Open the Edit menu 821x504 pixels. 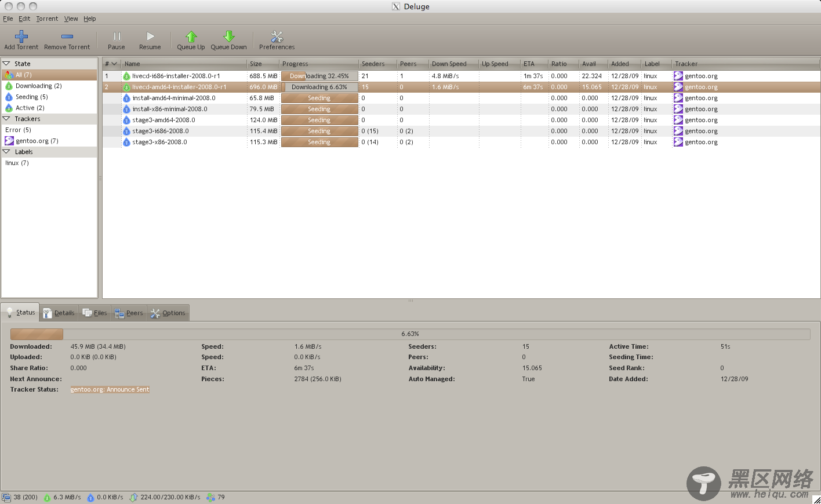(24, 19)
